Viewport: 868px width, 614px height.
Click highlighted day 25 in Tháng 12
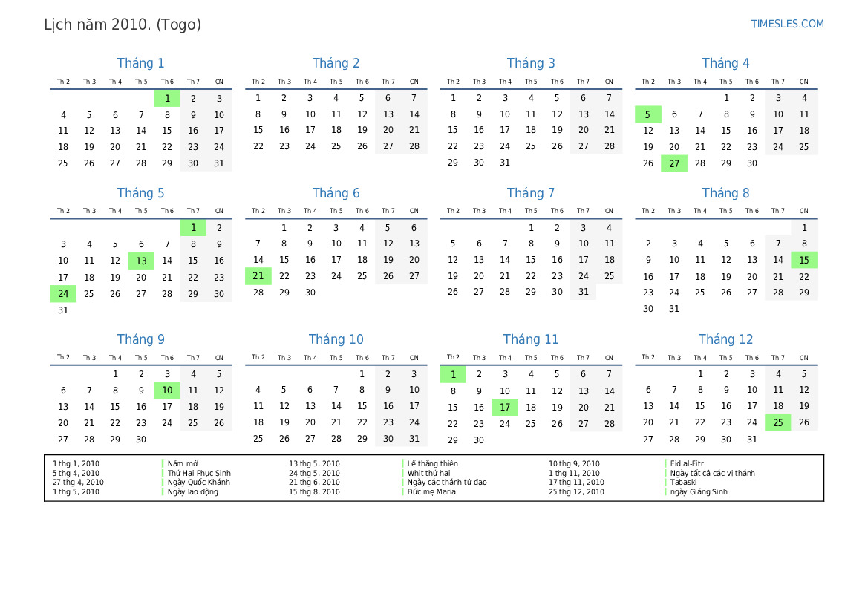[x=777, y=422]
